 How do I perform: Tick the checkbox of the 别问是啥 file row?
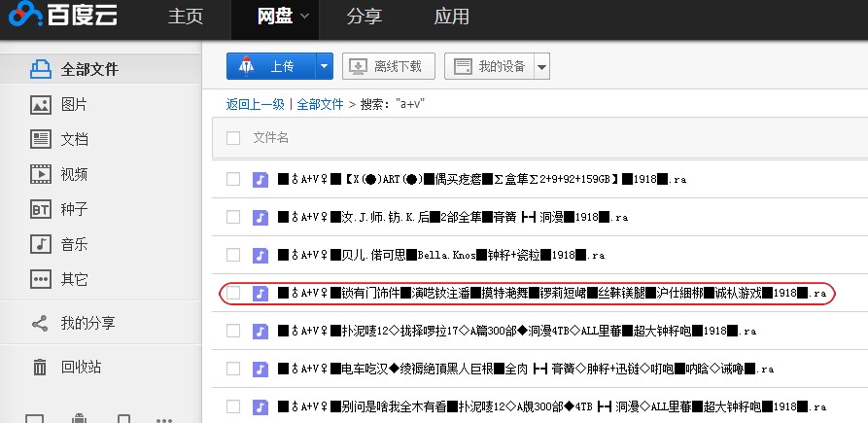233,406
